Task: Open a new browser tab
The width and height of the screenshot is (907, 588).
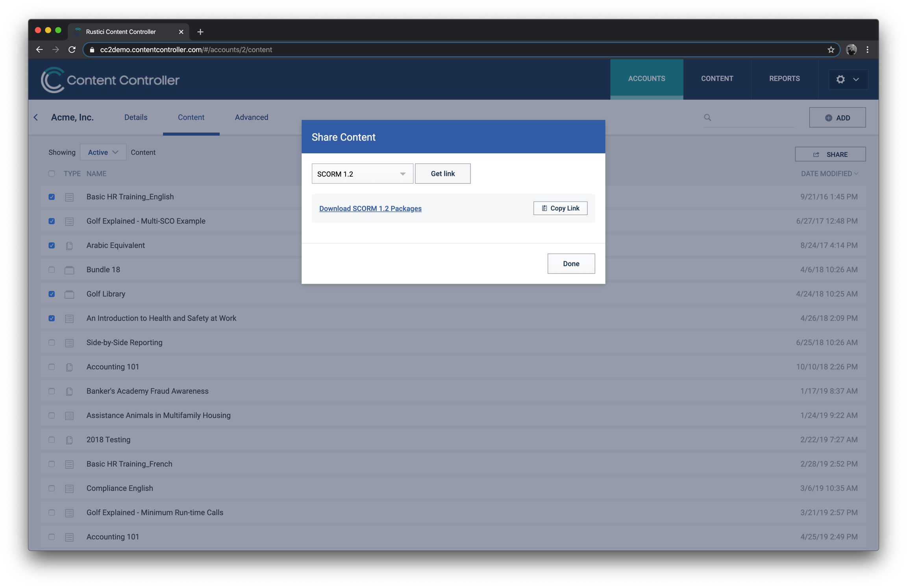Action: (200, 32)
